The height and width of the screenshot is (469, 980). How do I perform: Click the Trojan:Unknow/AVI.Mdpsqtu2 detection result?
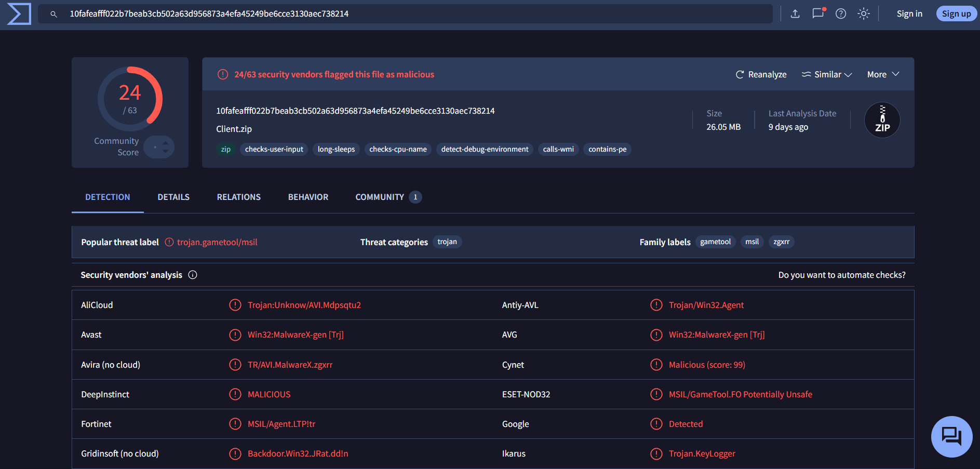(304, 305)
